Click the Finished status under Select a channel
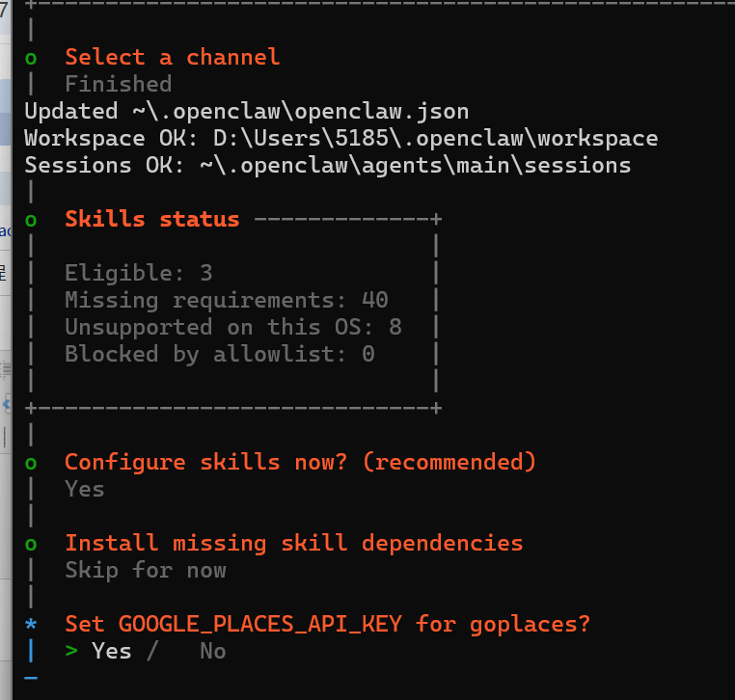Image resolution: width=735 pixels, height=700 pixels. click(118, 84)
